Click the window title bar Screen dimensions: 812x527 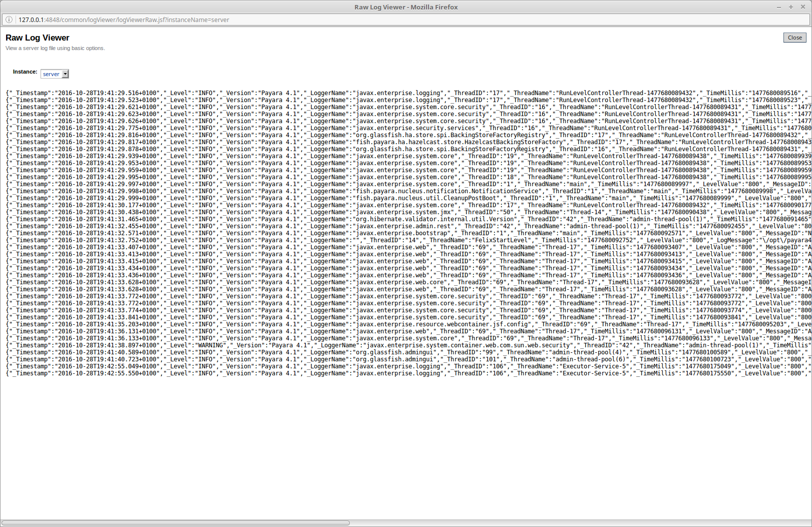405,7
